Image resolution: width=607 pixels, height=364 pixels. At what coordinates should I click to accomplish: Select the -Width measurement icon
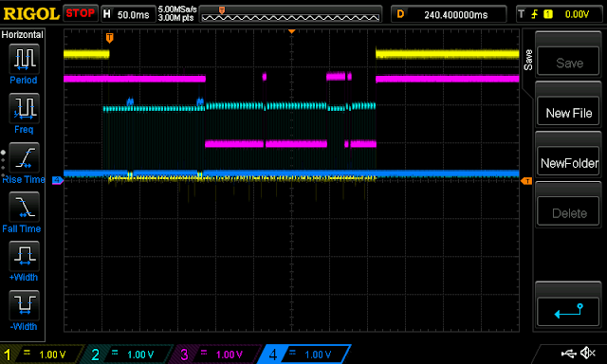24,305
